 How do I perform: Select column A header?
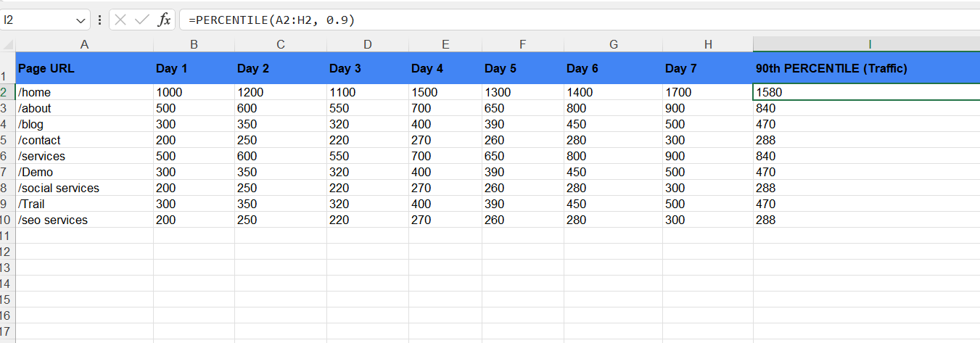pos(84,44)
